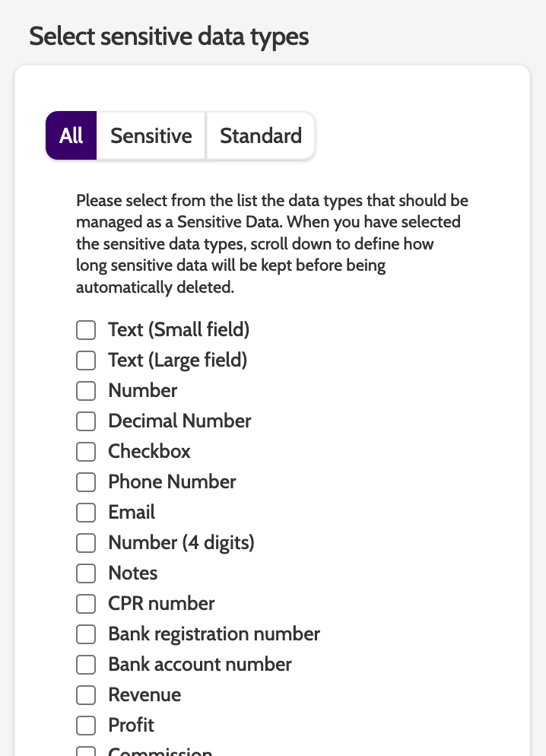Select the Email checkbox
The width and height of the screenshot is (546, 756).
point(86,513)
